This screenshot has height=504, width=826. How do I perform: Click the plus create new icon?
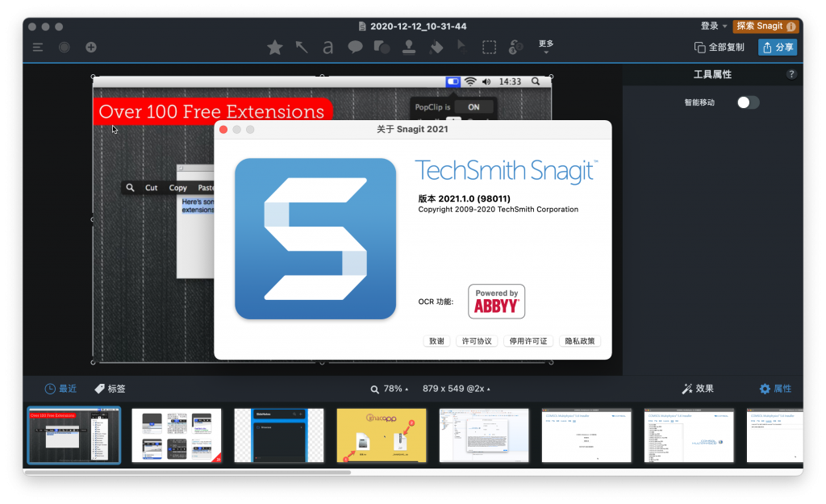pyautogui.click(x=91, y=48)
